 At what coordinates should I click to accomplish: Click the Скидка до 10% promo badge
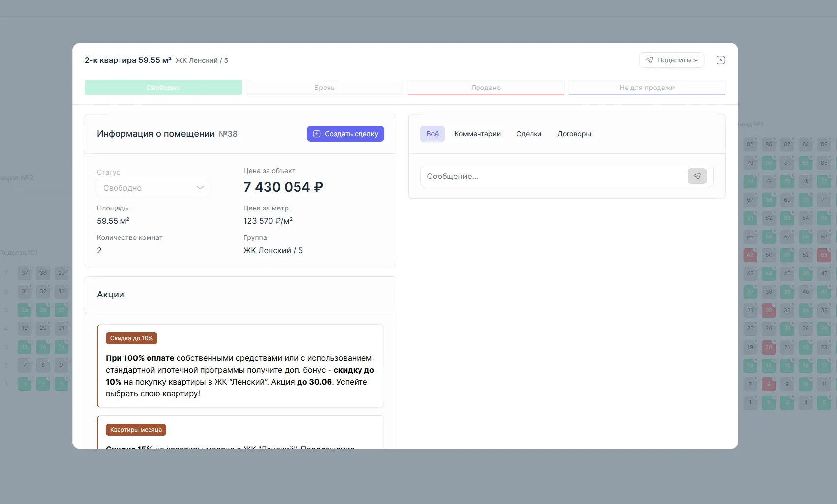point(131,338)
